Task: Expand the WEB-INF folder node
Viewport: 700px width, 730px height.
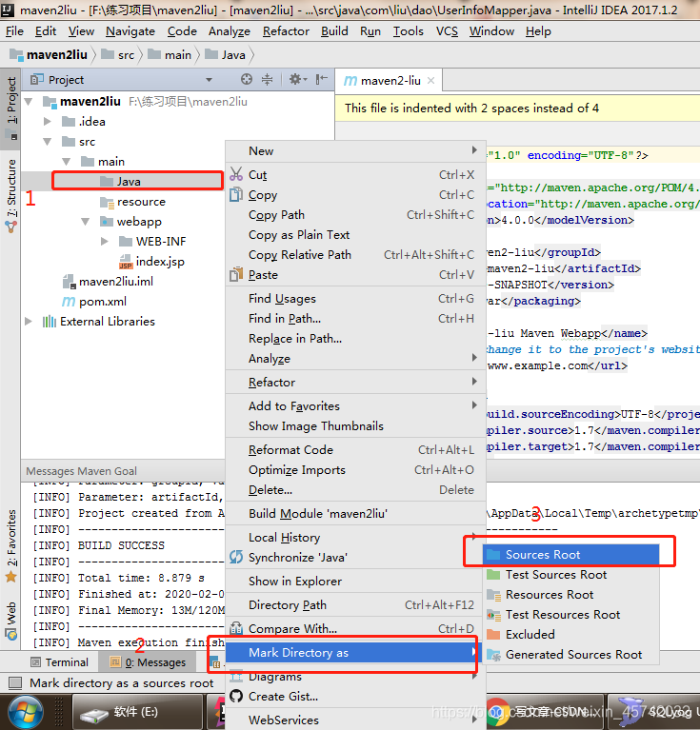Action: tap(105, 241)
